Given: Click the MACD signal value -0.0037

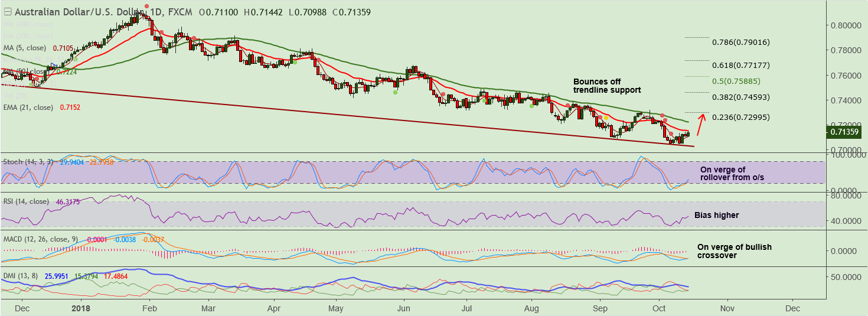Looking at the screenshot, I should tap(153, 239).
